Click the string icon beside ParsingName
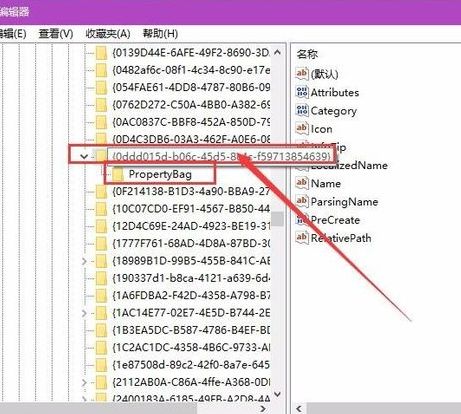The image size is (461, 414). (302, 201)
